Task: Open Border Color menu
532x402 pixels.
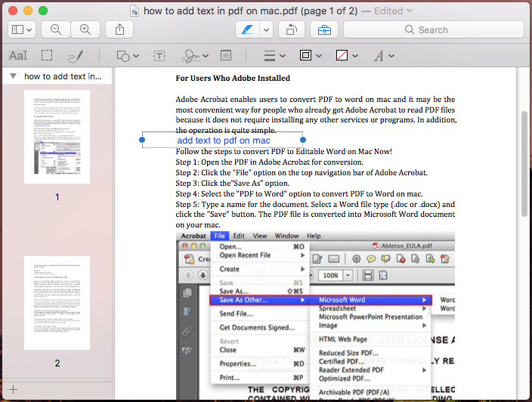Action: pos(311,55)
